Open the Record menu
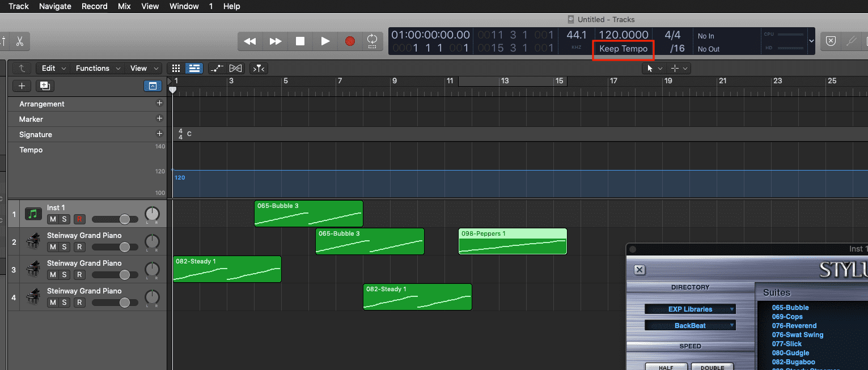The image size is (868, 370). point(95,6)
